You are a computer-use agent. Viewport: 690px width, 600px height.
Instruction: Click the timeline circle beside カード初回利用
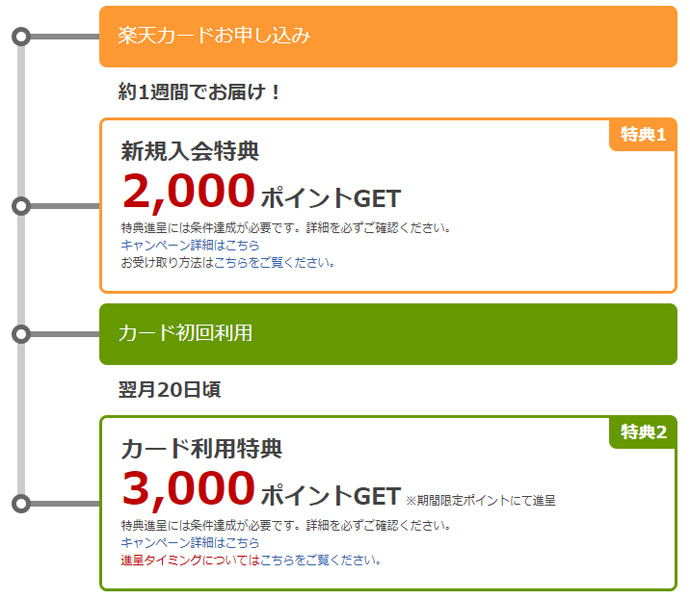click(21, 334)
